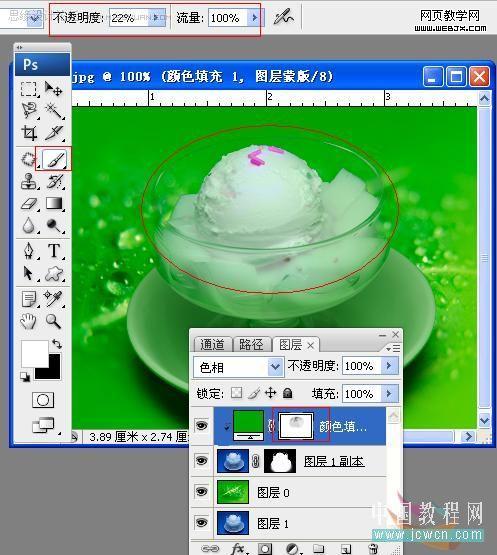Click the foreground white color swatch
Image resolution: width=497 pixels, height=555 pixels.
coord(34,354)
